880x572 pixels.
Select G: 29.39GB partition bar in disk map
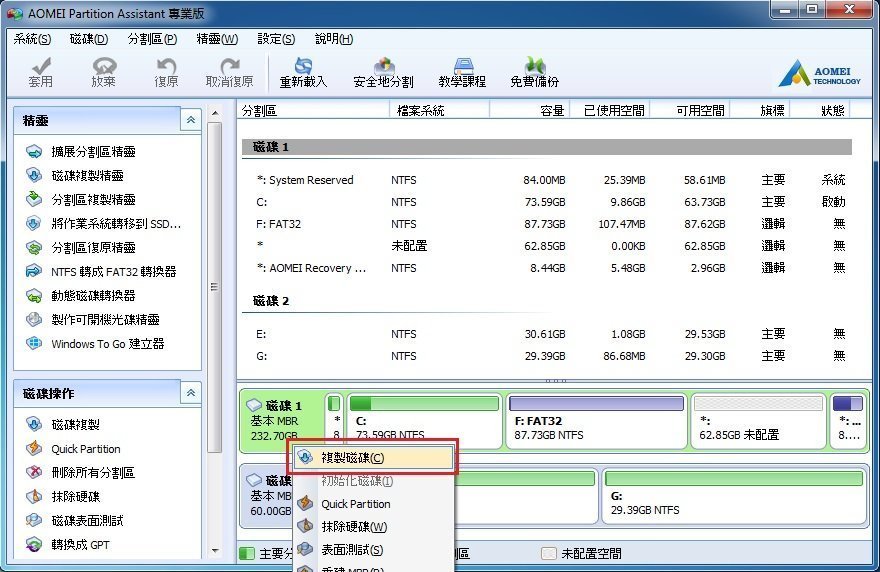point(734,496)
